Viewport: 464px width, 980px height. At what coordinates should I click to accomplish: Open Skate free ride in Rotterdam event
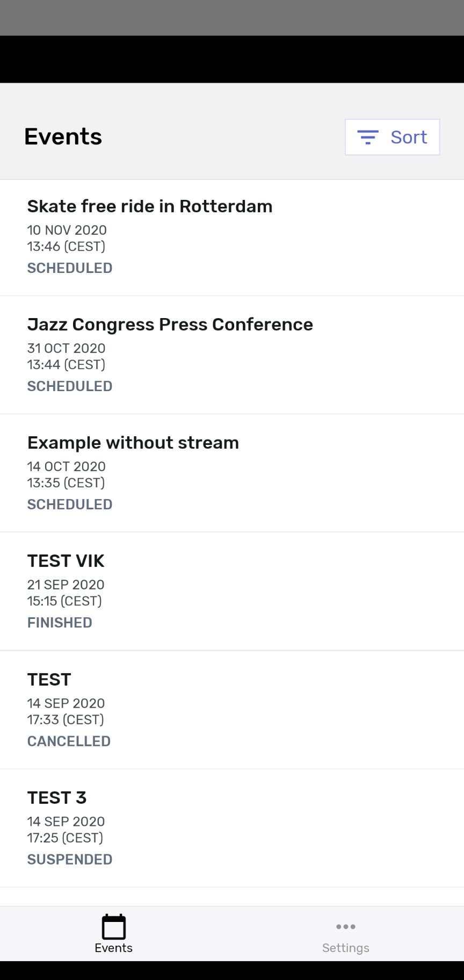pos(150,206)
